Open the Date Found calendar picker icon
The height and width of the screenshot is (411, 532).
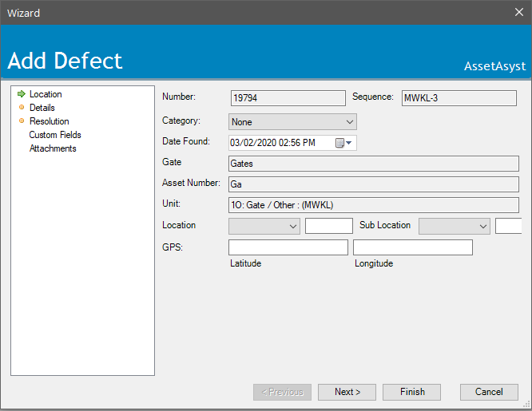tap(343, 143)
